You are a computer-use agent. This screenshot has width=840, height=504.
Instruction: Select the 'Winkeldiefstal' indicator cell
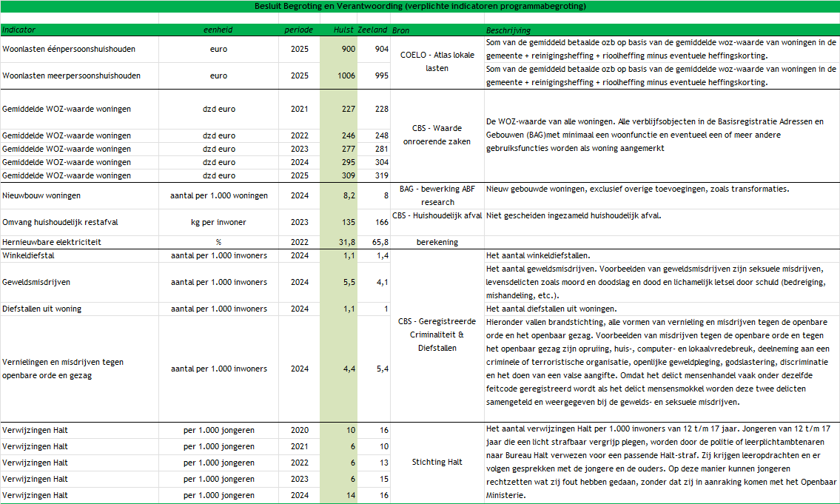[x=28, y=255]
